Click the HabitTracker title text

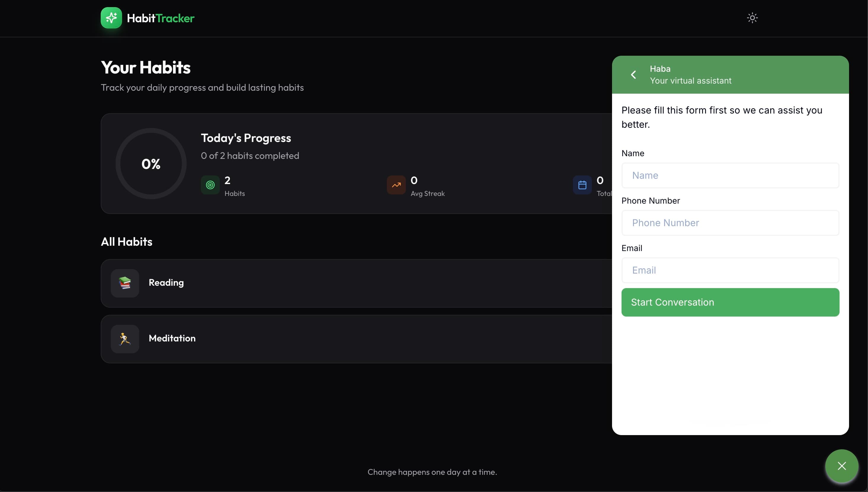point(161,18)
